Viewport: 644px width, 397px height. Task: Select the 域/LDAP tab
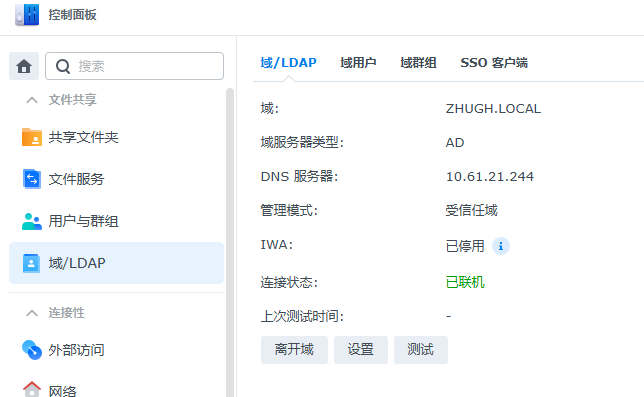point(288,63)
